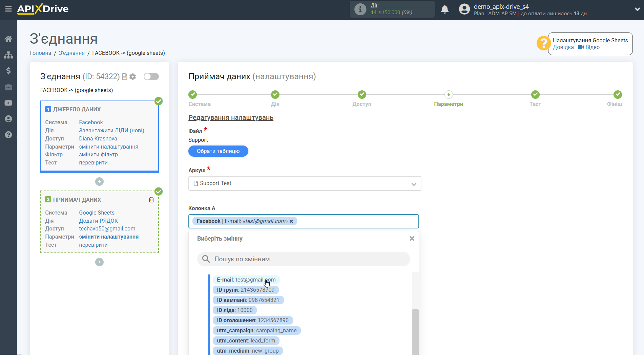
Task: Open the connection settings gear
Action: coord(133,77)
